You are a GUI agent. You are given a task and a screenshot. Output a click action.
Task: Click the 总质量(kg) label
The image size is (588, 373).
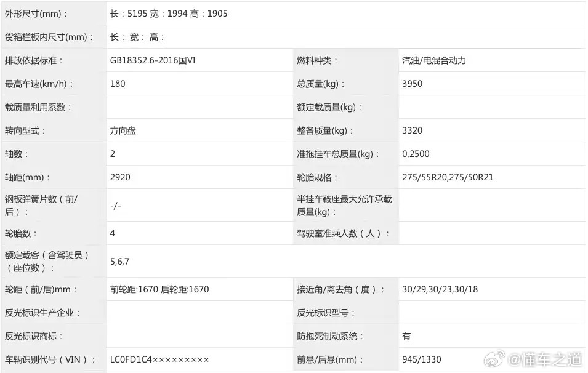(x=321, y=84)
